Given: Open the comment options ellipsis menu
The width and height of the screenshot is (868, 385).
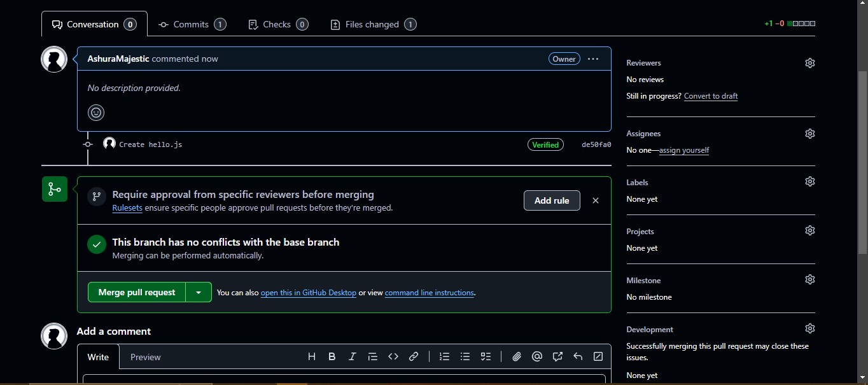Looking at the screenshot, I should coord(593,59).
